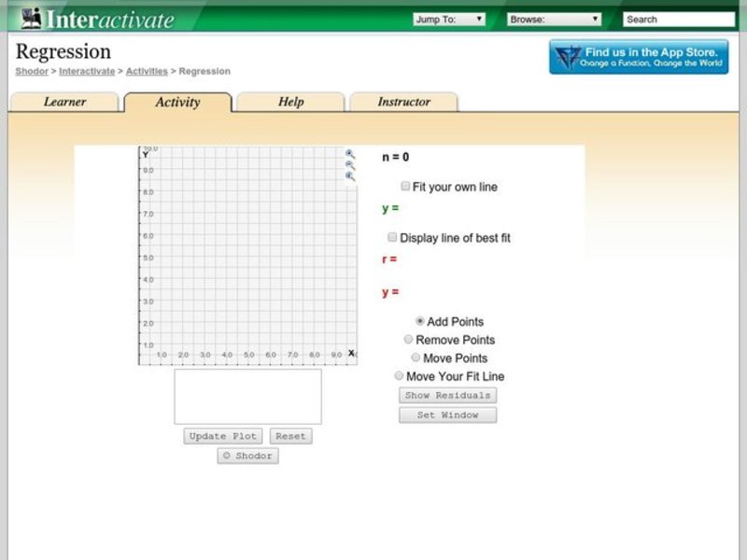Open the Jump To dropdown
Image resolution: width=747 pixels, height=560 pixels.
coord(449,19)
